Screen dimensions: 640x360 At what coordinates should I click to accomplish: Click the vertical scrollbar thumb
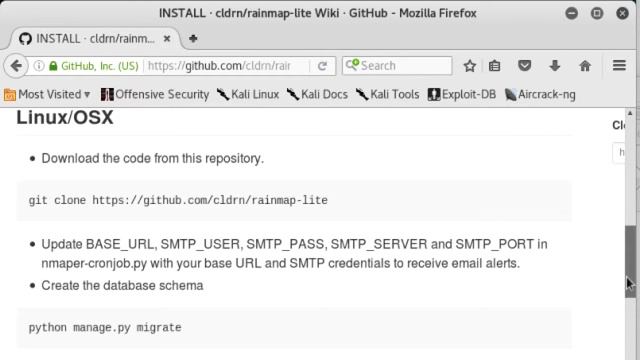(630, 261)
